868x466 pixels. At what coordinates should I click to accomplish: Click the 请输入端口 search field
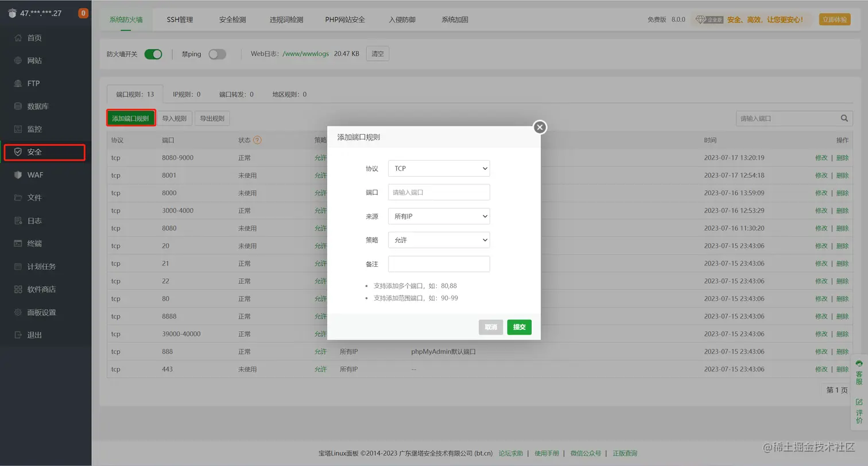[x=787, y=118]
